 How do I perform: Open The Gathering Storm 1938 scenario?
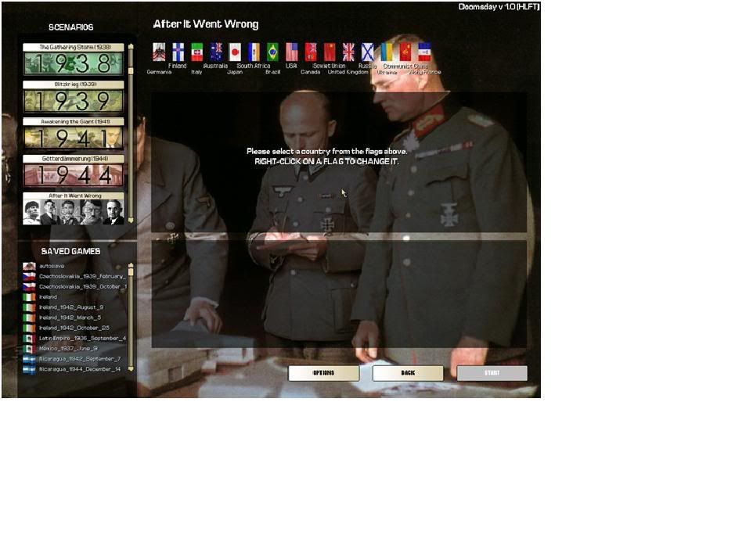[74, 59]
